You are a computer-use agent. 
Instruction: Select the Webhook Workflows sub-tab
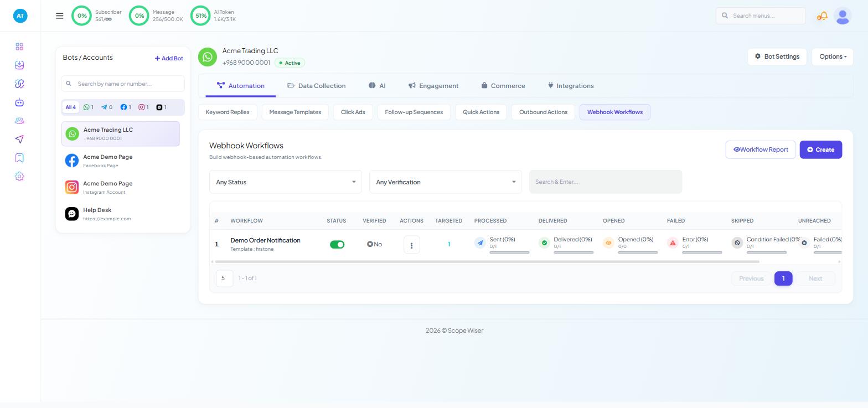(x=615, y=112)
